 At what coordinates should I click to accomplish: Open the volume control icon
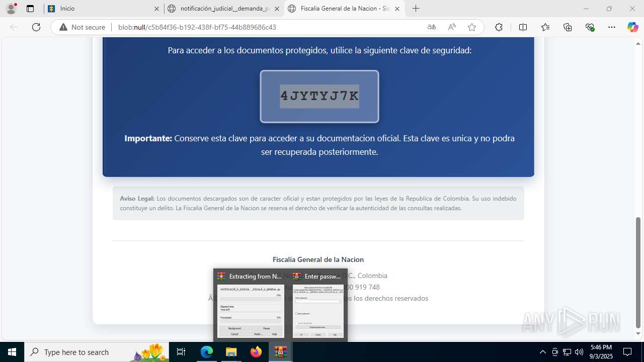[579, 352]
